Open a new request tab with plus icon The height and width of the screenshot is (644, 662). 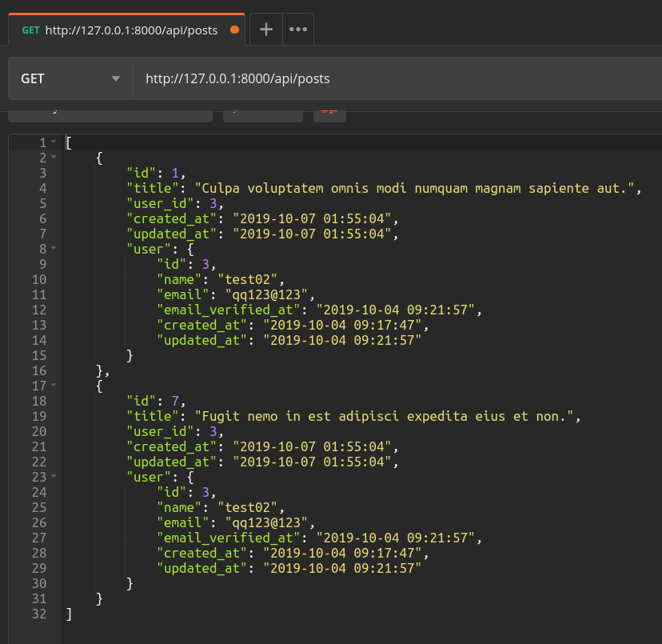266,30
